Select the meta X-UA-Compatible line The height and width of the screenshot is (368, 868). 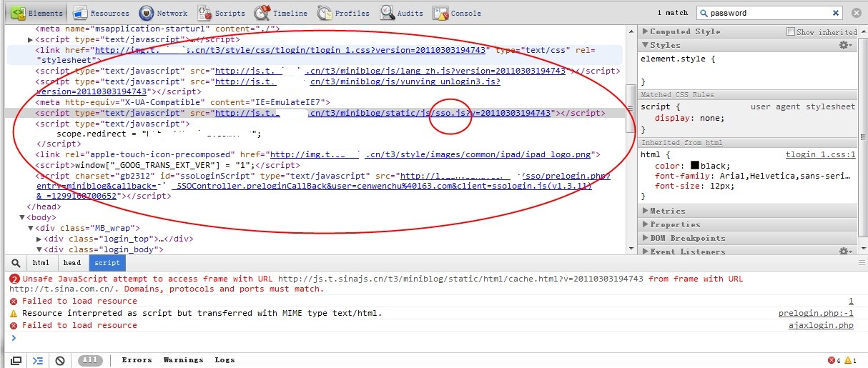click(x=182, y=102)
